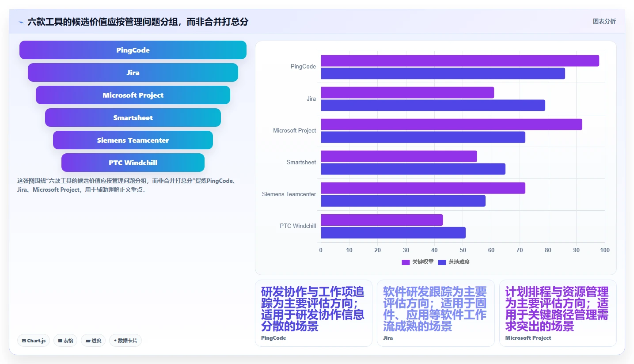
Task: Select the Microsoft Project funnel bar
Action: click(x=133, y=95)
